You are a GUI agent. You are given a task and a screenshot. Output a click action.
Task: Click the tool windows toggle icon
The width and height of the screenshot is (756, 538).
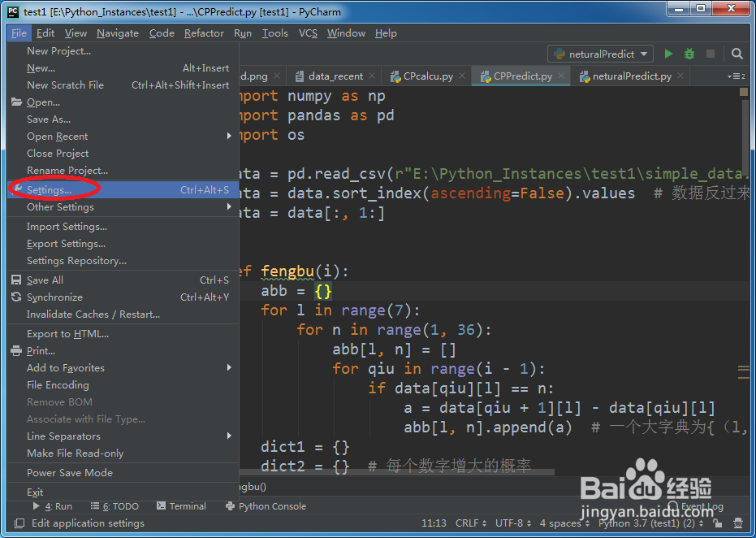[x=19, y=523]
